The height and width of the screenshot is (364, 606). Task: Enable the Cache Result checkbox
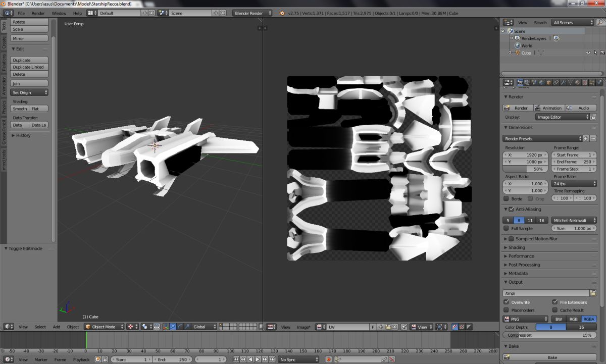[x=555, y=310]
